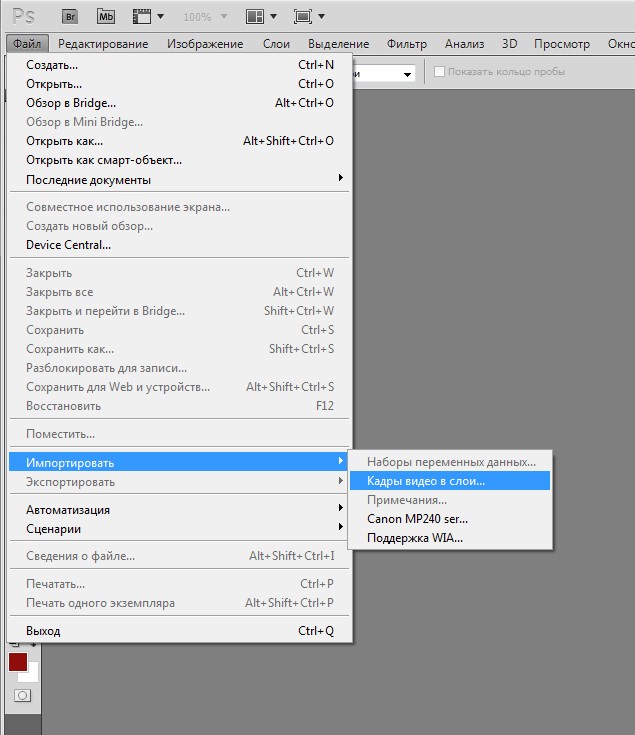Viewport: 635px width, 735px height.
Task: Select Обзор в Bridge... entry
Action: [180, 103]
